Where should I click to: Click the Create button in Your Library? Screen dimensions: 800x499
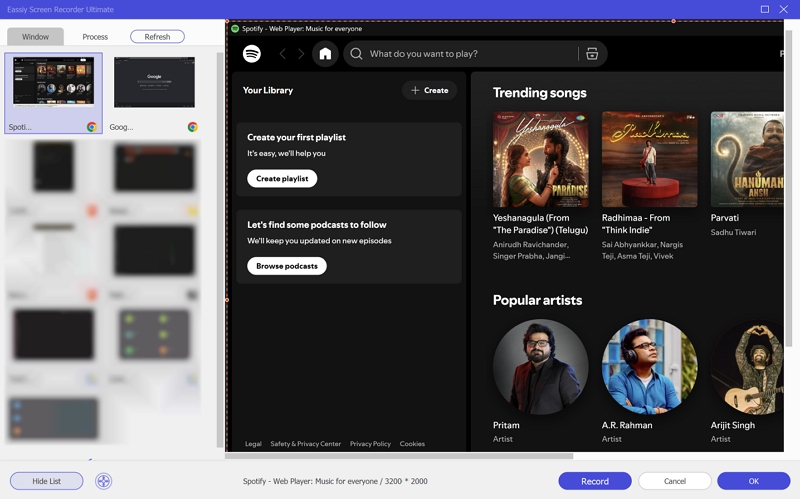click(430, 90)
